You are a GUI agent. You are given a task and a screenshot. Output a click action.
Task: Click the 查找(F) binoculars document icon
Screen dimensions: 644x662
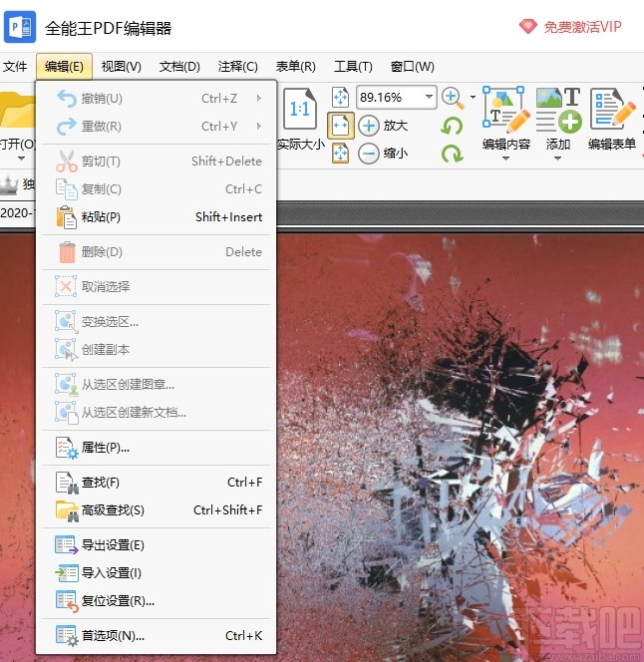pyautogui.click(x=67, y=483)
